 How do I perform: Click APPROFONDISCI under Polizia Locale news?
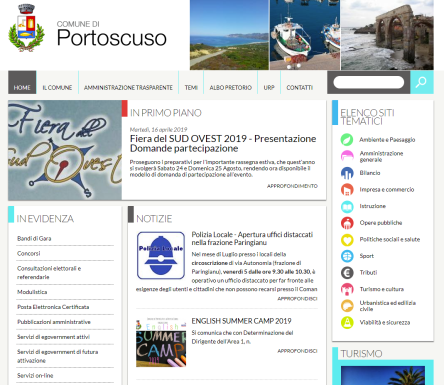click(297, 299)
